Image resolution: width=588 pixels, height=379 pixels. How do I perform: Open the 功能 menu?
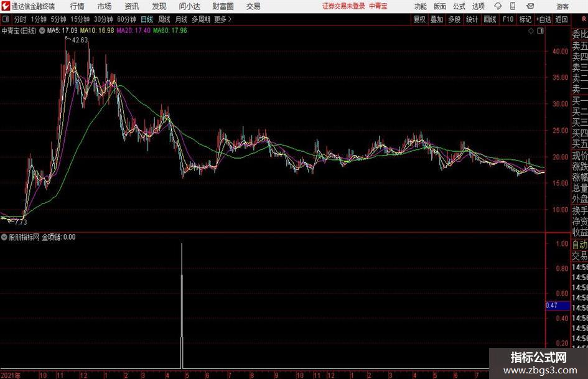tap(421, 6)
